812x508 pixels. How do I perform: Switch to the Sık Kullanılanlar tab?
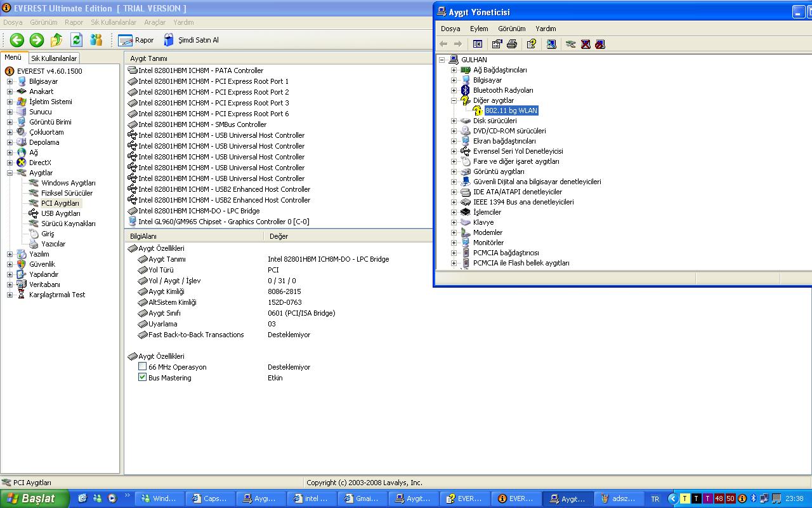coord(54,58)
